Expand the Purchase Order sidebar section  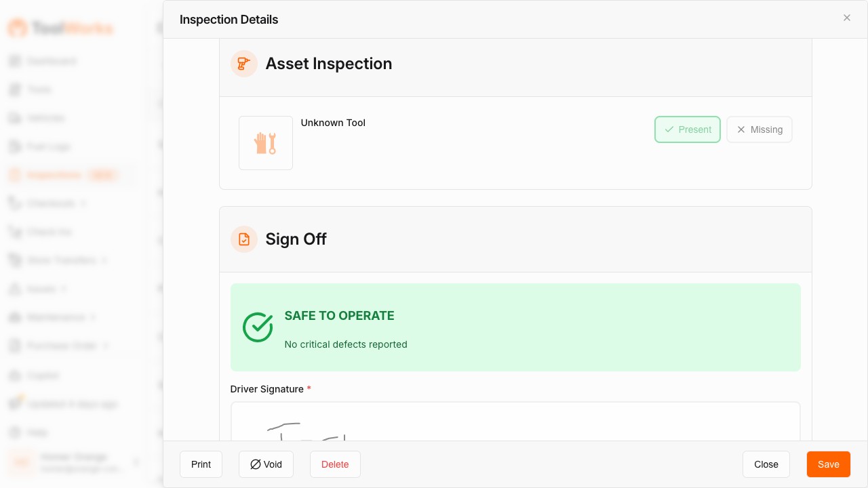tap(105, 346)
